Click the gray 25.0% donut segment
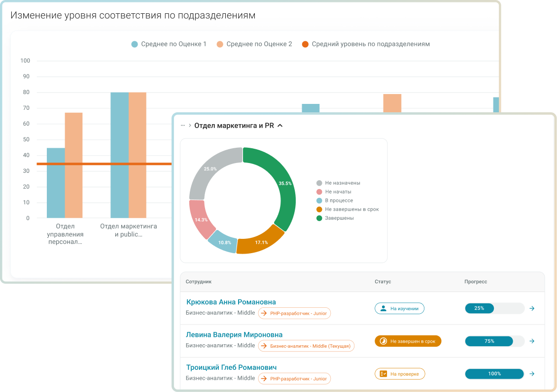The width and height of the screenshot is (557, 392). coord(211,169)
